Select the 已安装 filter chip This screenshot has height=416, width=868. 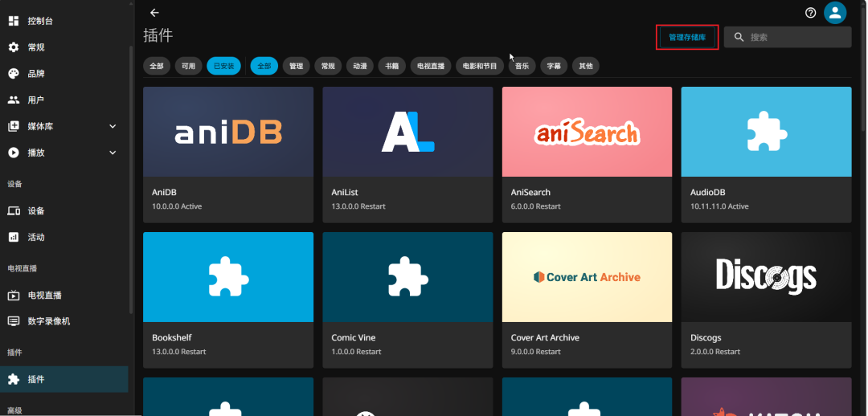coord(223,66)
